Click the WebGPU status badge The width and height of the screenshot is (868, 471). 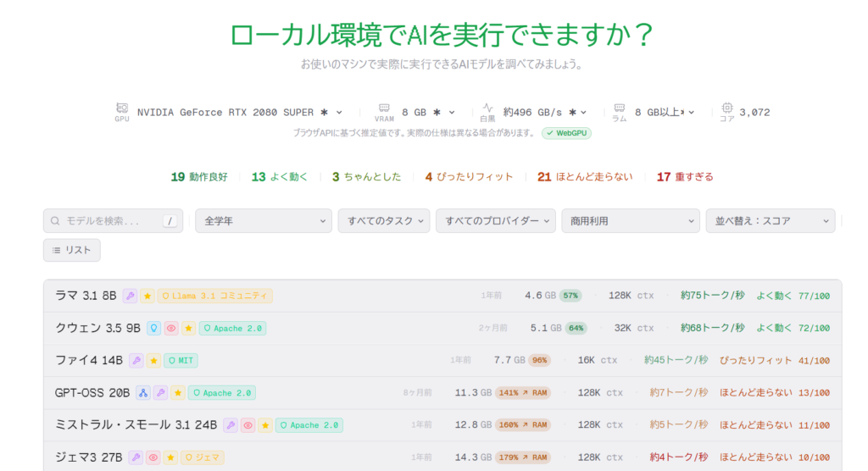point(567,133)
